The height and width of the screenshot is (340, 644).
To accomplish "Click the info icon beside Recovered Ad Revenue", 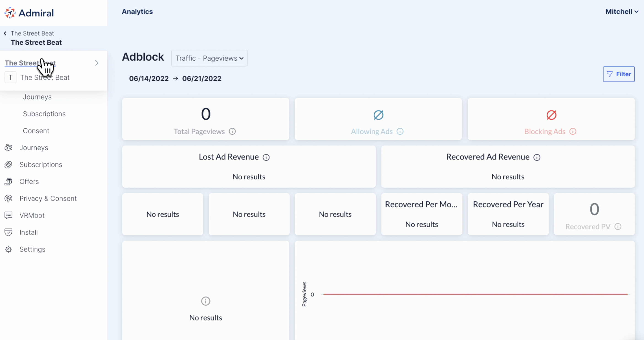I will click(x=537, y=157).
